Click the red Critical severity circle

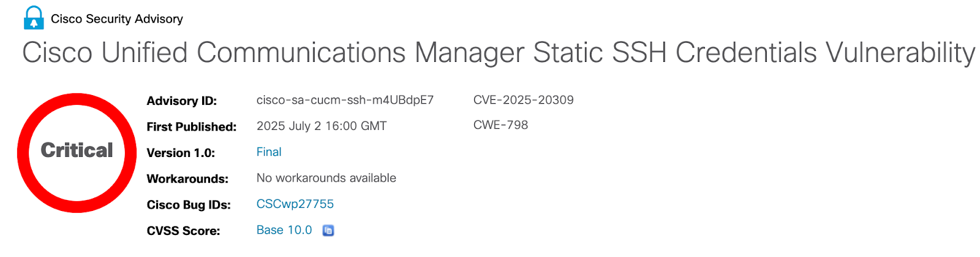tap(77, 153)
